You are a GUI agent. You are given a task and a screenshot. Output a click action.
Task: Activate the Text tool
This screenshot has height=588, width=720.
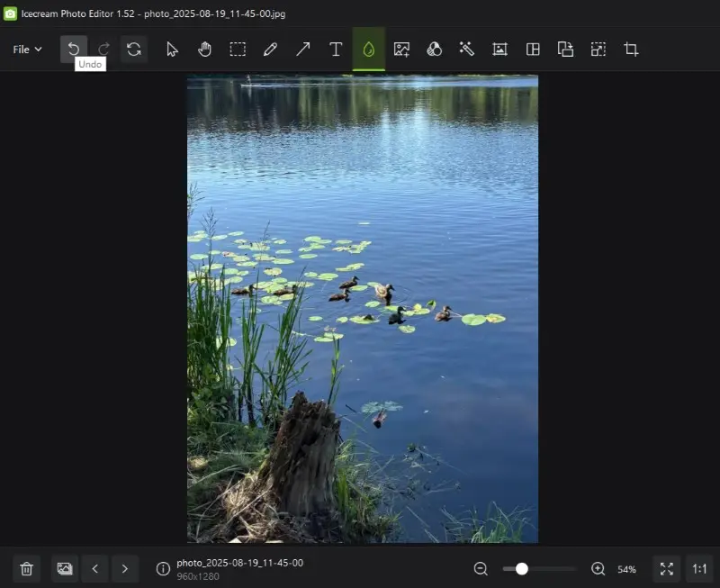pyautogui.click(x=336, y=50)
